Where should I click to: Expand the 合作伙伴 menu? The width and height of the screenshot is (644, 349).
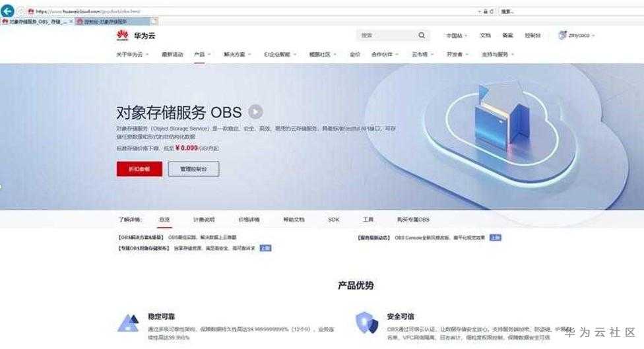click(x=385, y=54)
